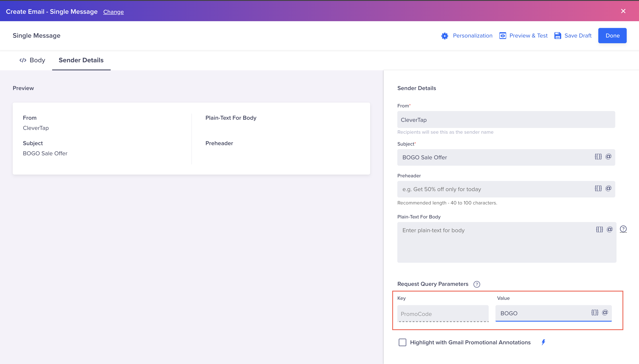Screen dimensions: 639x364
Task: Click the @ icon in Plain-Text body field
Action: pyautogui.click(x=610, y=229)
